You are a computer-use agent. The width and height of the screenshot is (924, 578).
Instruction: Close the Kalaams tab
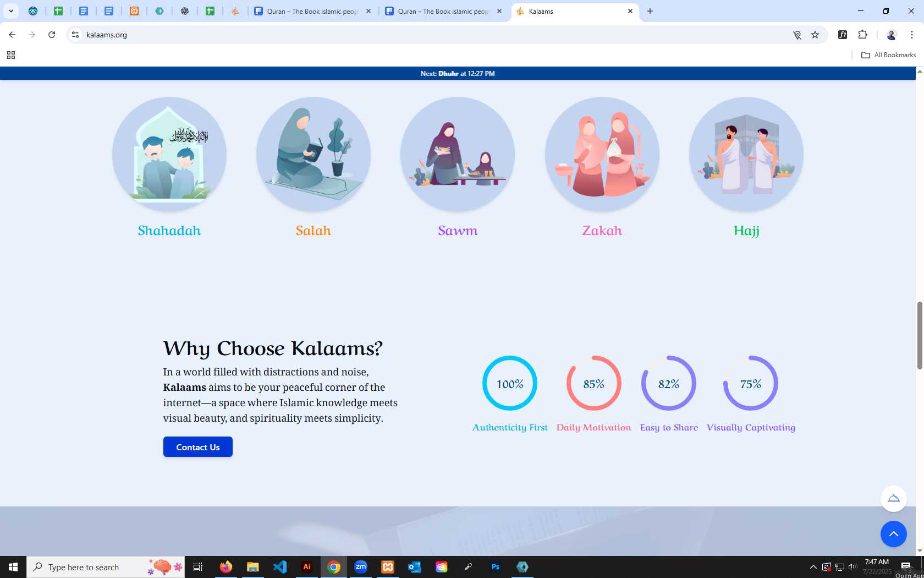pos(630,11)
